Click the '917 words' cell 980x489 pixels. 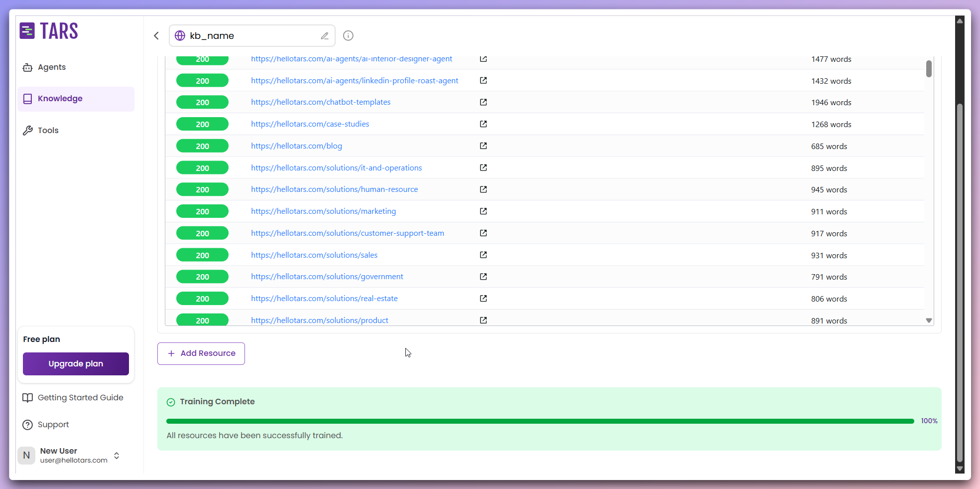829,234
